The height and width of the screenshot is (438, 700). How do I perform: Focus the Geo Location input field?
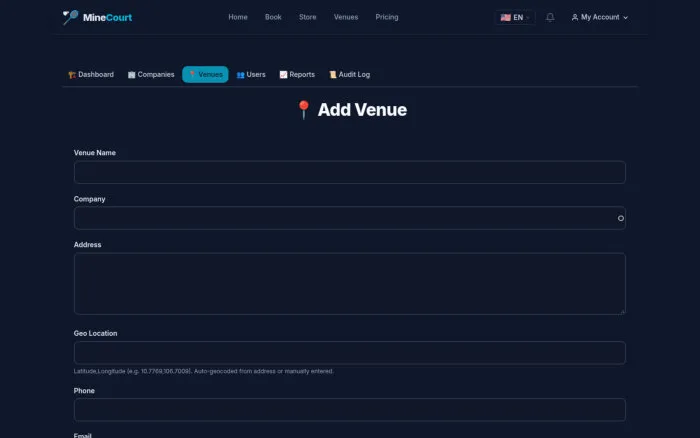tap(350, 353)
